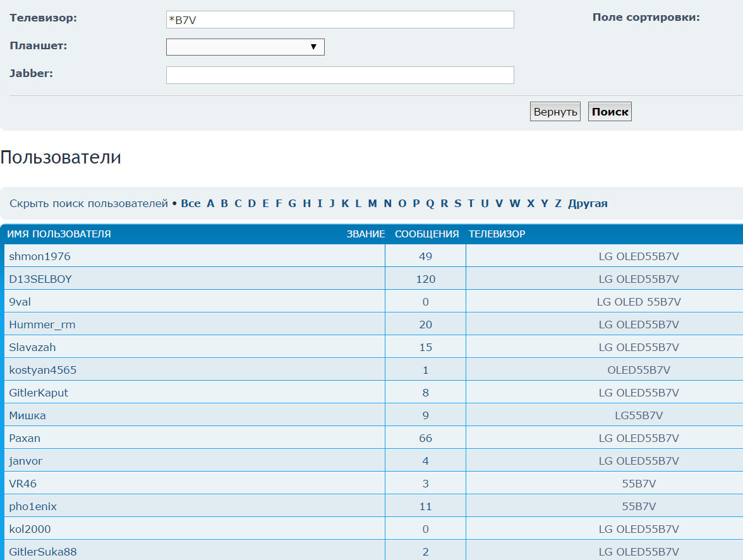Filter users by letter A
743x560 pixels.
point(210,203)
